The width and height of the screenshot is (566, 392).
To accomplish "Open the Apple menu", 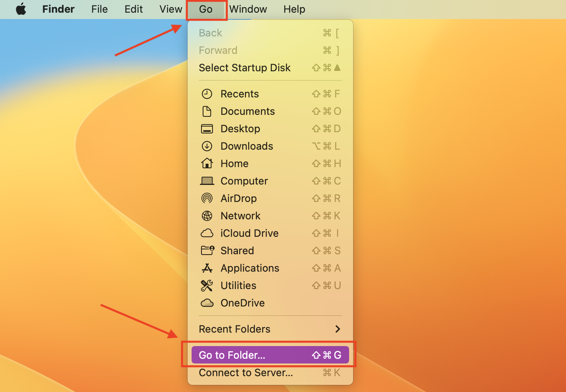I will [21, 9].
